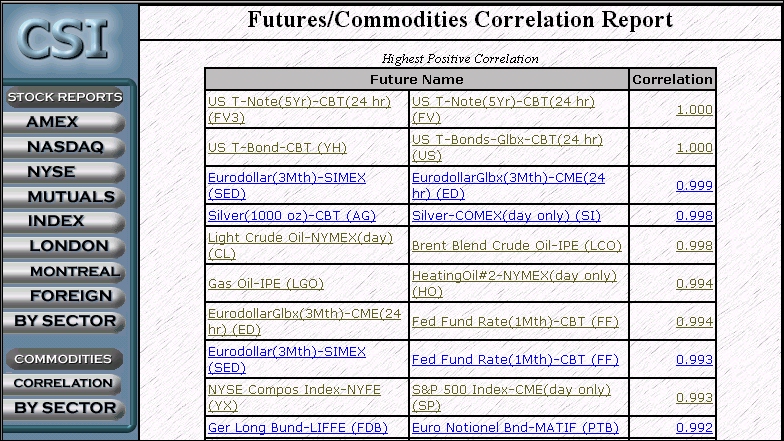Open the US T-Note(5Yr)-CBT (FV3) link
Screen dimensions: 784x441
pos(299,109)
